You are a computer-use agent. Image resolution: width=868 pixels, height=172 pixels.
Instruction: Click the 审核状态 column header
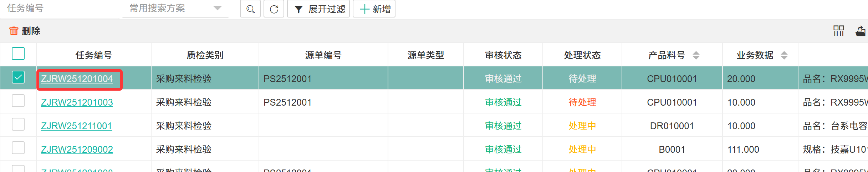503,55
